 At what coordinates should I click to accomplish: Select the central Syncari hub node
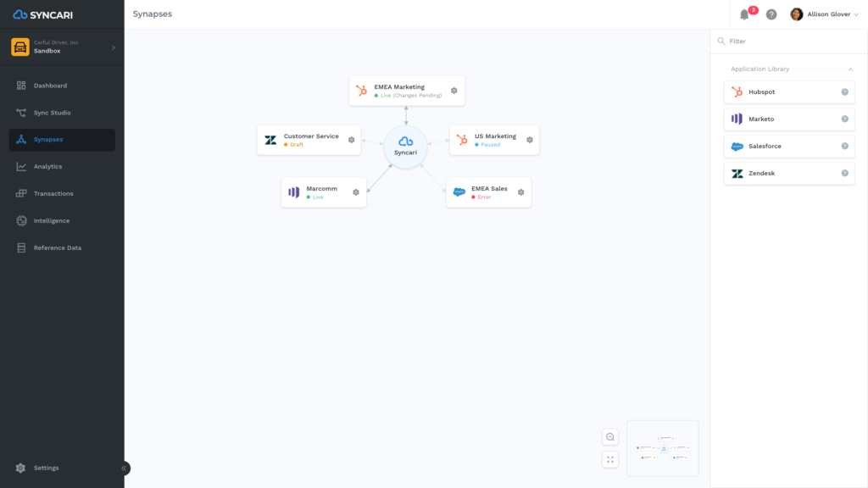click(406, 147)
